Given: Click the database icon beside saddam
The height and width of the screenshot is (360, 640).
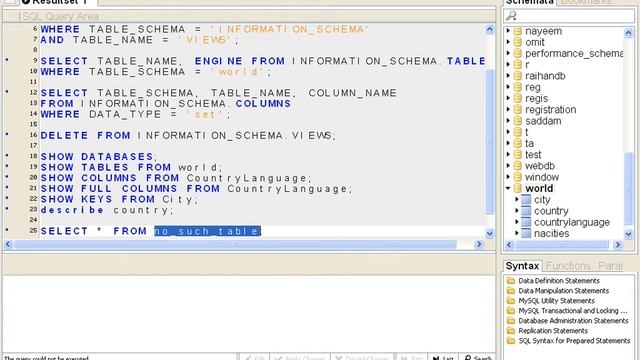Looking at the screenshot, I should click(x=518, y=121).
